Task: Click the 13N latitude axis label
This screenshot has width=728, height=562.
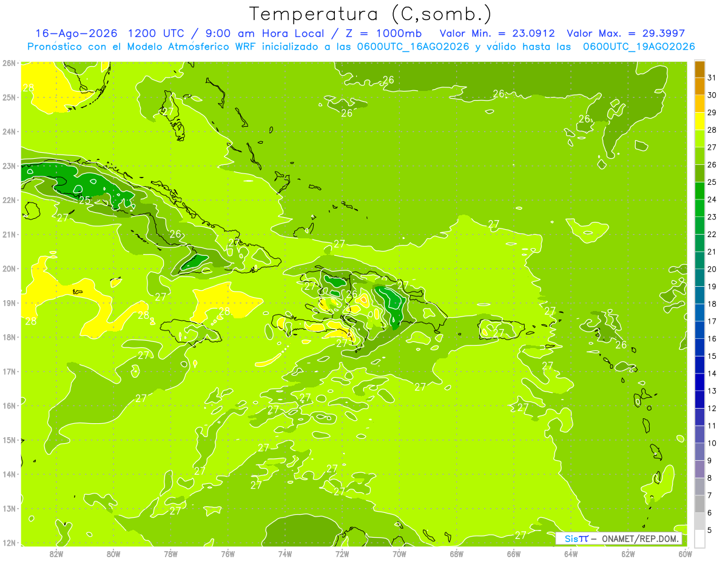Action: [x=8, y=508]
